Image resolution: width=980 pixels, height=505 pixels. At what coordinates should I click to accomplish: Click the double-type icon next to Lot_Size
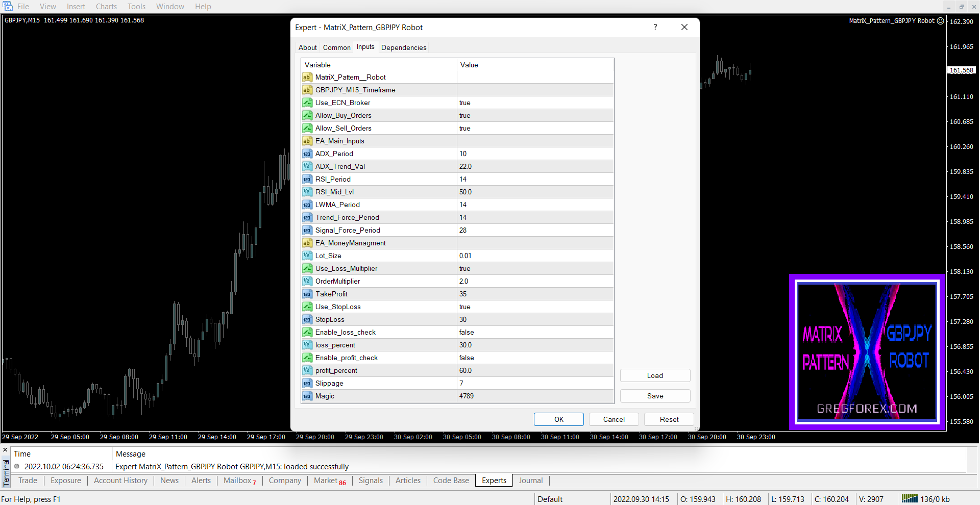307,256
